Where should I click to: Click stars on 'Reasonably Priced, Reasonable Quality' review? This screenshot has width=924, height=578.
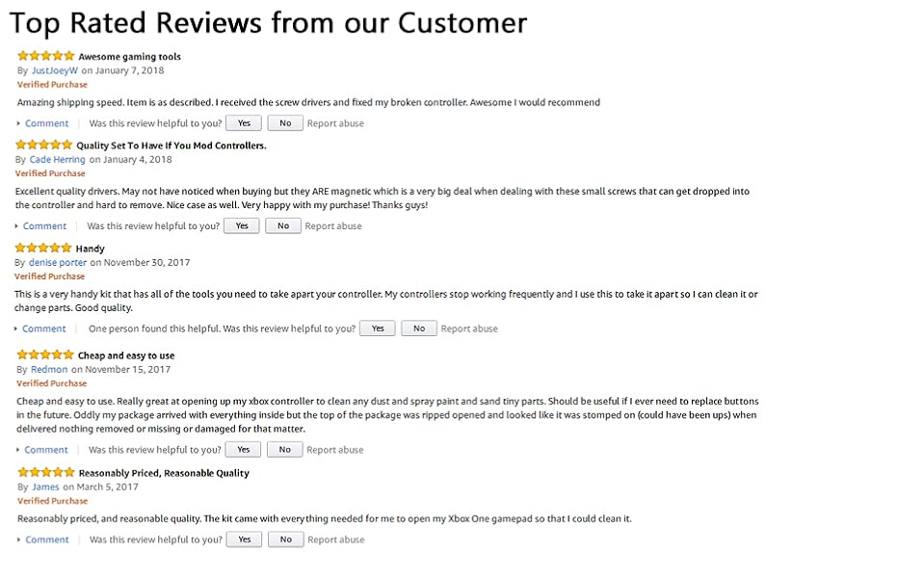(45, 472)
